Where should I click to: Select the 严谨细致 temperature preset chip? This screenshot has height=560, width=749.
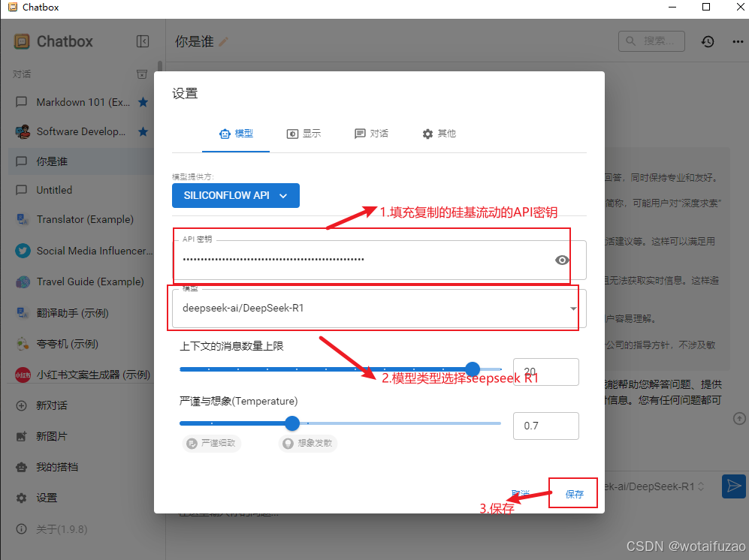click(x=212, y=443)
